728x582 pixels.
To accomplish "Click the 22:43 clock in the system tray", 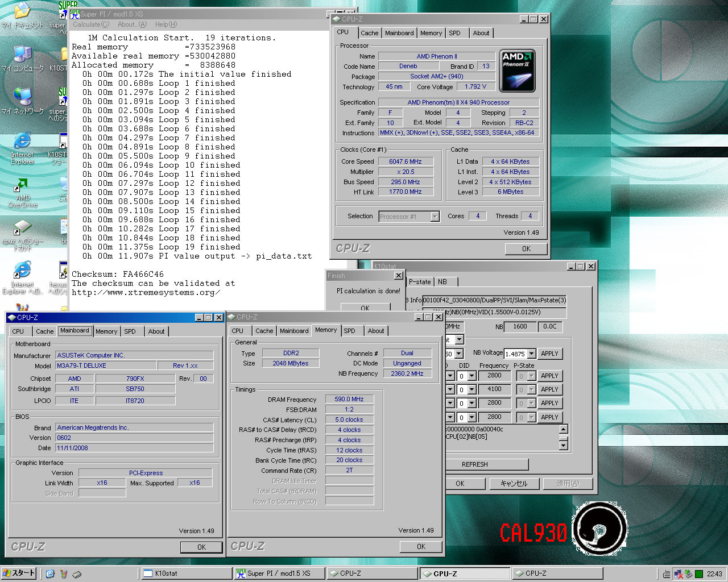I will (x=714, y=574).
